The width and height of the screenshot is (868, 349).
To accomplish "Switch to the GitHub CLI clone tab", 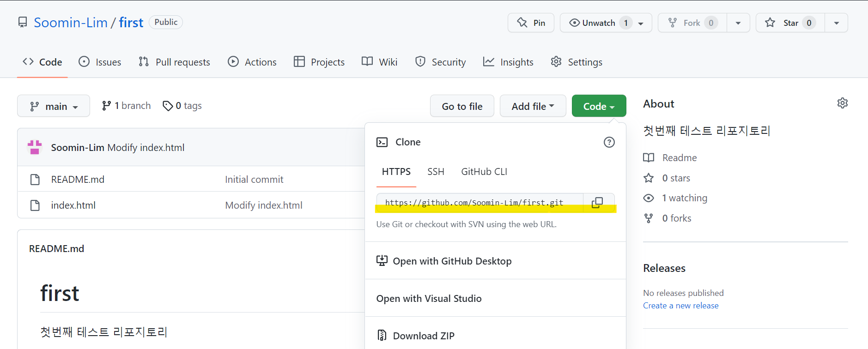I will 484,172.
